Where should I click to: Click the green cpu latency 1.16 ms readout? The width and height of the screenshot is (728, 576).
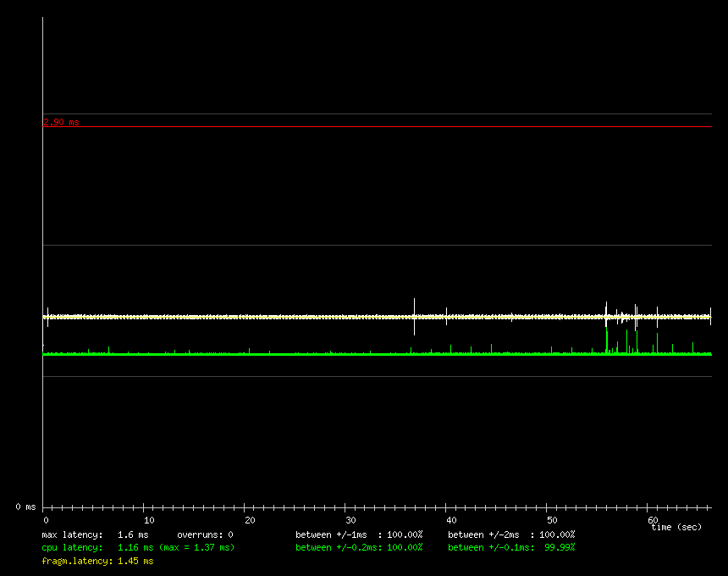click(x=138, y=548)
